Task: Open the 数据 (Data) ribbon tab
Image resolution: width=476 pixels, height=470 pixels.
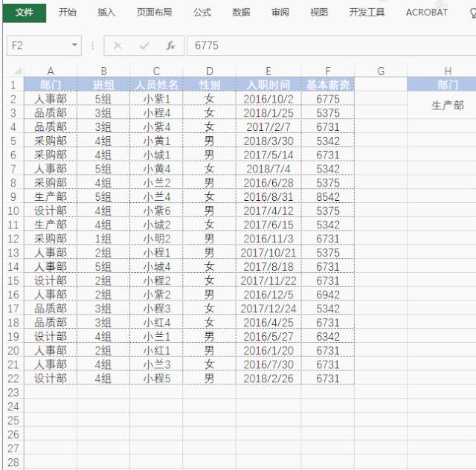Action: [241, 13]
